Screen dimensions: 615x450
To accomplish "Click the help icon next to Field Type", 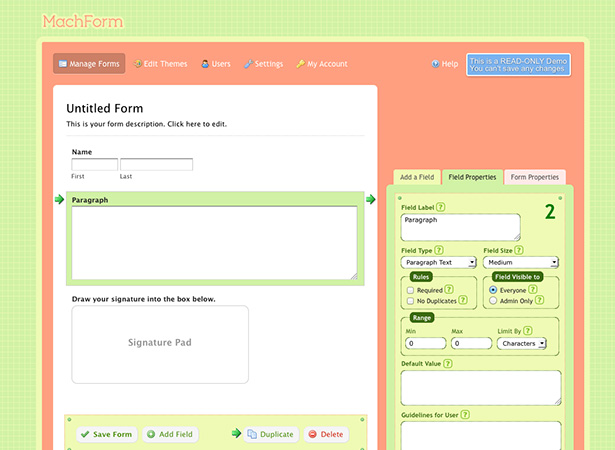I will click(439, 250).
